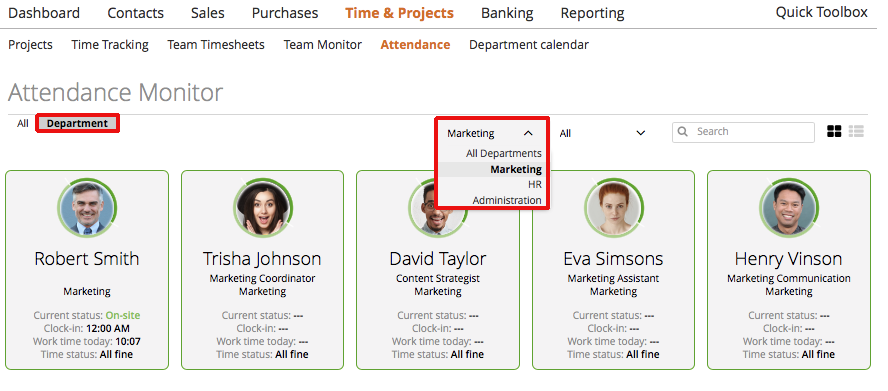This screenshot has width=888, height=391.
Task: Open Robert Smith's profile photo
Action: coord(87,208)
